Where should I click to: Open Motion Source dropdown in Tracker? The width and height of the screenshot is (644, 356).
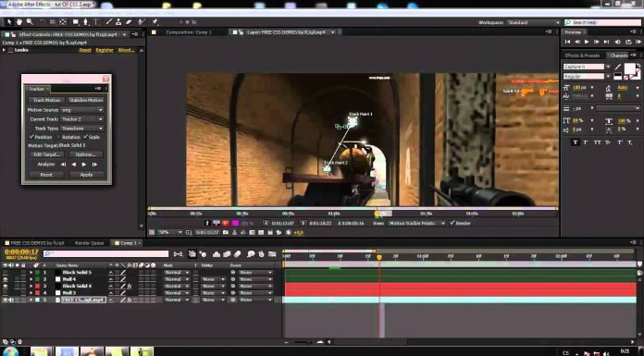tap(81, 110)
